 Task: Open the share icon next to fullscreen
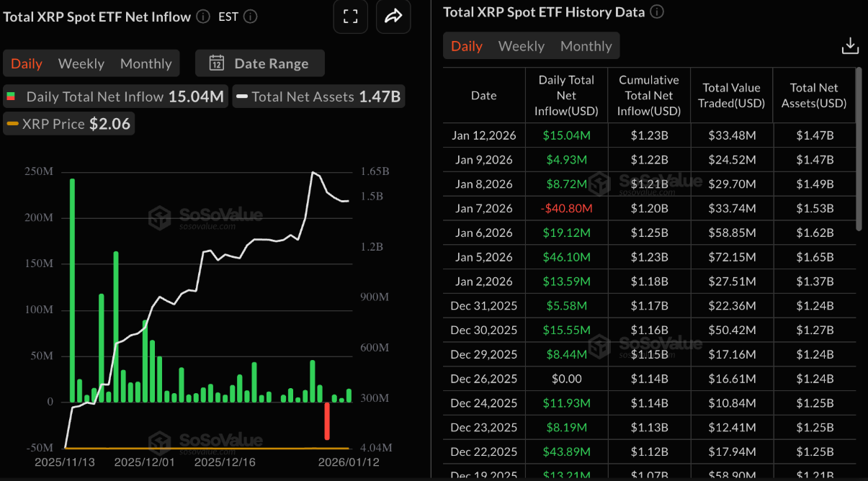click(x=393, y=16)
